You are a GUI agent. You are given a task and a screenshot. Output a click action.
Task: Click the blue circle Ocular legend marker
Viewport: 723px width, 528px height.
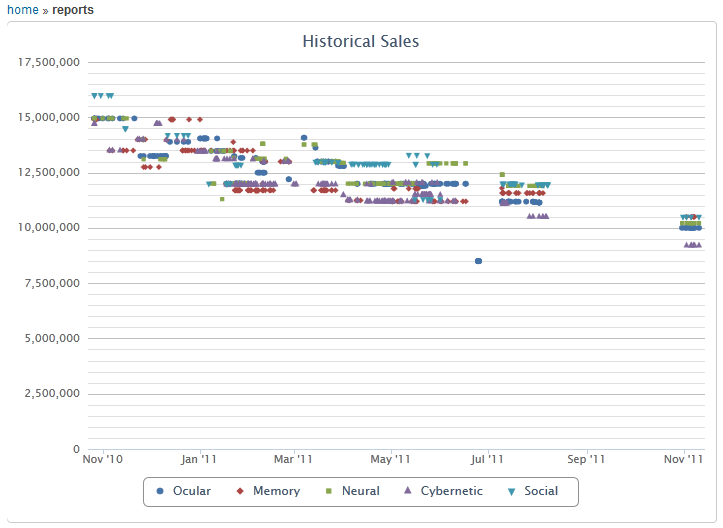160,491
